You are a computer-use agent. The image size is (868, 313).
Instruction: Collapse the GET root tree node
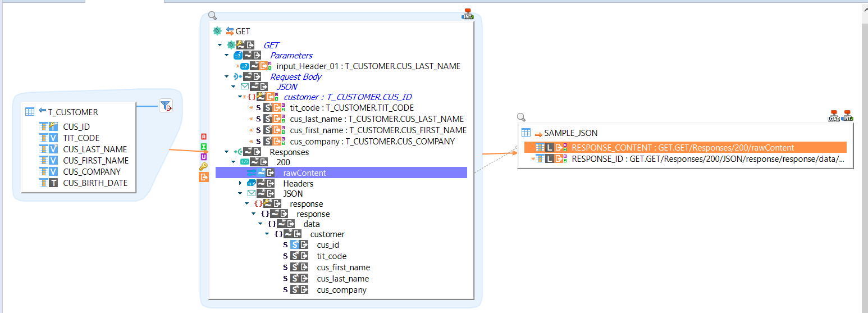(220, 45)
